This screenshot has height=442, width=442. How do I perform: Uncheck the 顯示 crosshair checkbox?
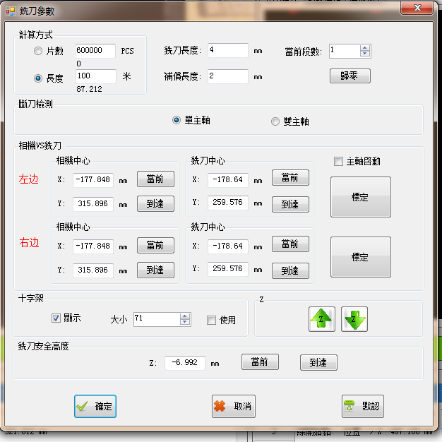pyautogui.click(x=56, y=318)
